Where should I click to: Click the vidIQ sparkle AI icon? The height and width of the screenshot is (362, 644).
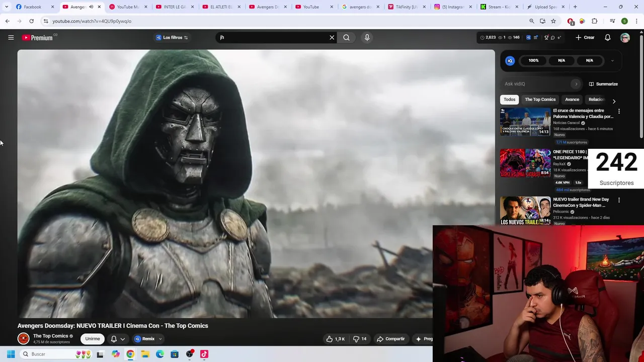[559, 37]
